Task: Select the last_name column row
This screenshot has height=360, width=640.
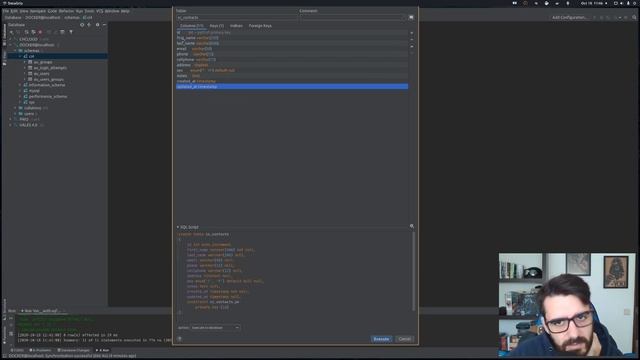Action: point(292,43)
